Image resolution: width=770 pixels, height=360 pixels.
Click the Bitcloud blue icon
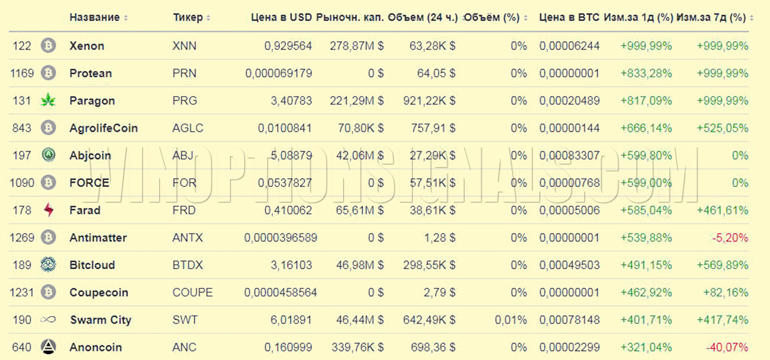point(48,265)
